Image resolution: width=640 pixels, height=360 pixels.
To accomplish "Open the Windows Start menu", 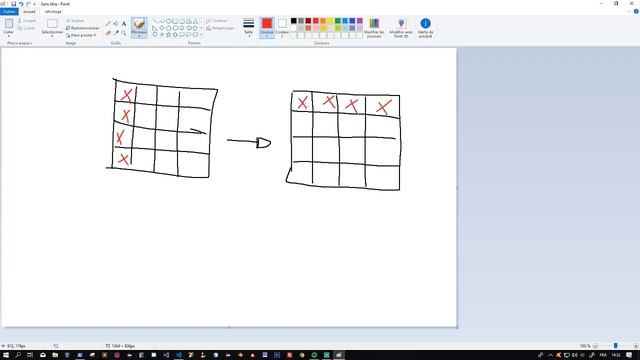I will [6, 355].
